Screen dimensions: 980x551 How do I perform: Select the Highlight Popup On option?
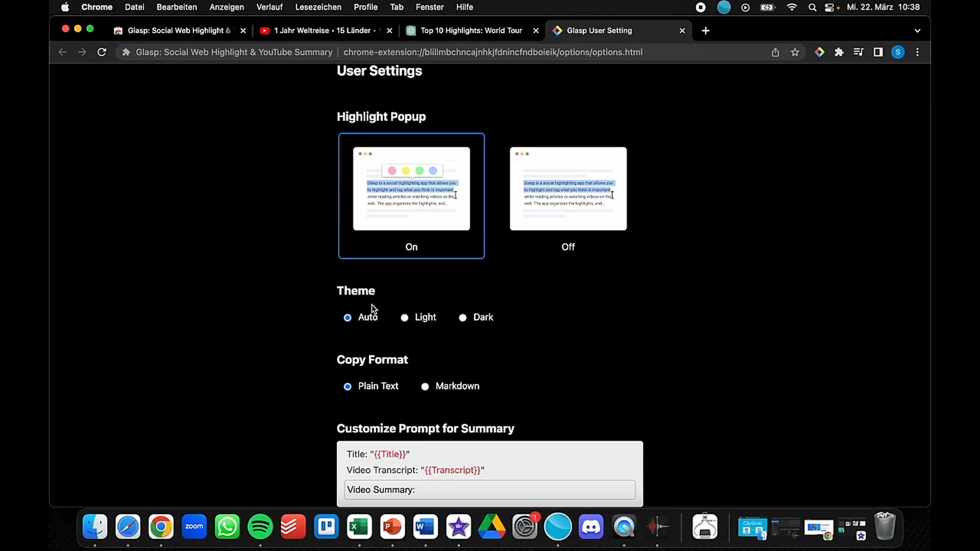pos(412,195)
